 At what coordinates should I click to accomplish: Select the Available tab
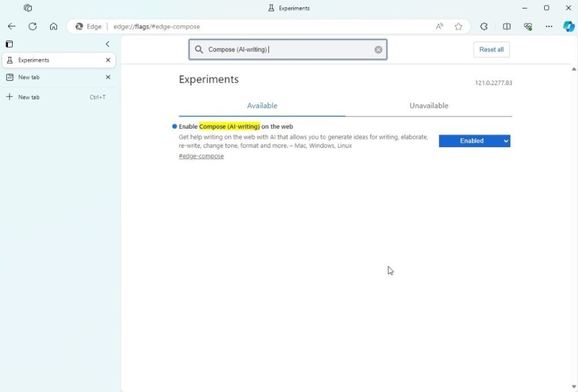tap(262, 105)
